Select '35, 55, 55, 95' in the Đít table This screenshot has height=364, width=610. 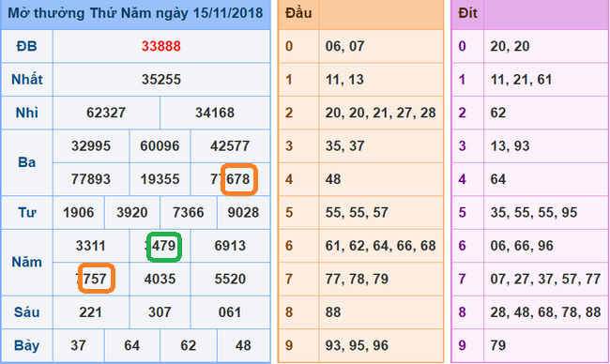pyautogui.click(x=534, y=213)
